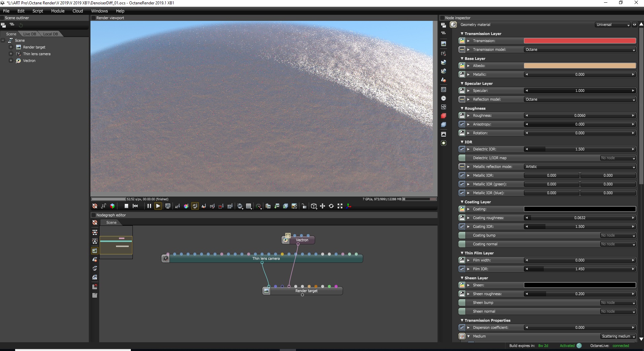644x351 pixels.
Task: Click the Nodegraph minimap thumbnail
Action: coord(116,242)
